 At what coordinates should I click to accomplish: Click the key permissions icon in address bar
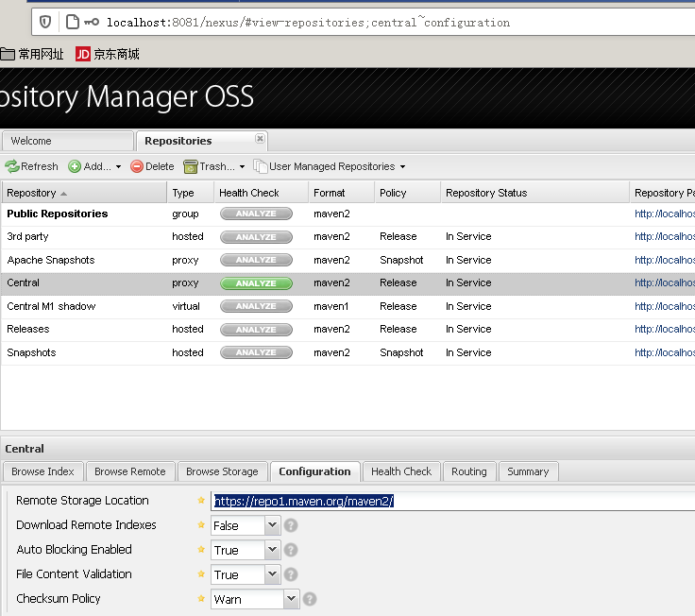click(92, 22)
